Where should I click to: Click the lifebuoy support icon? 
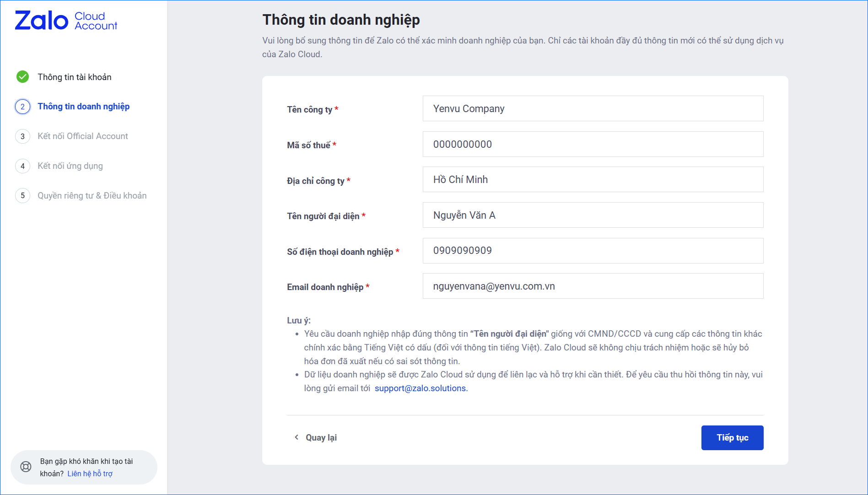tap(26, 467)
